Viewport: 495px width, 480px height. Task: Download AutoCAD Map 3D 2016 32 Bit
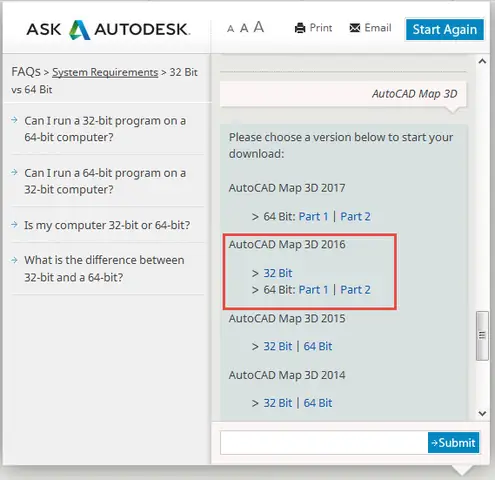pos(278,273)
